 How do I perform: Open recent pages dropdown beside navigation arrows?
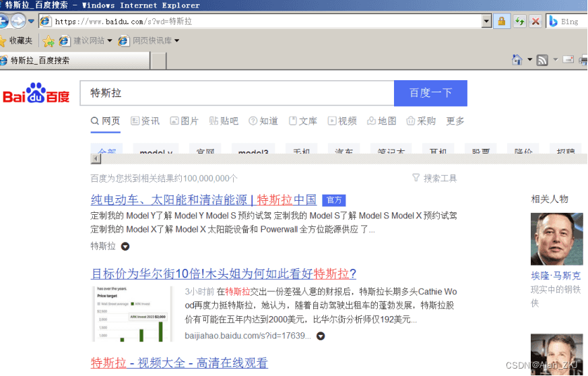click(x=31, y=21)
